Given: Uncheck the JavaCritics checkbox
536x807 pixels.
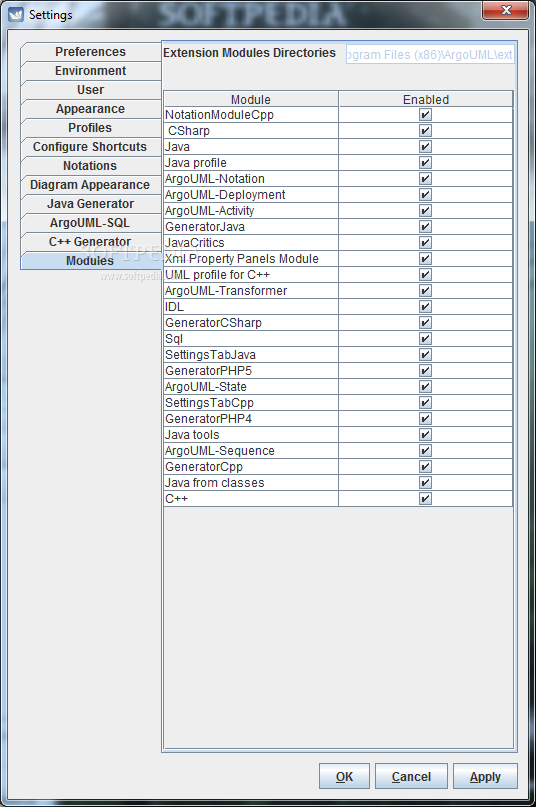Looking at the screenshot, I should pos(425,242).
